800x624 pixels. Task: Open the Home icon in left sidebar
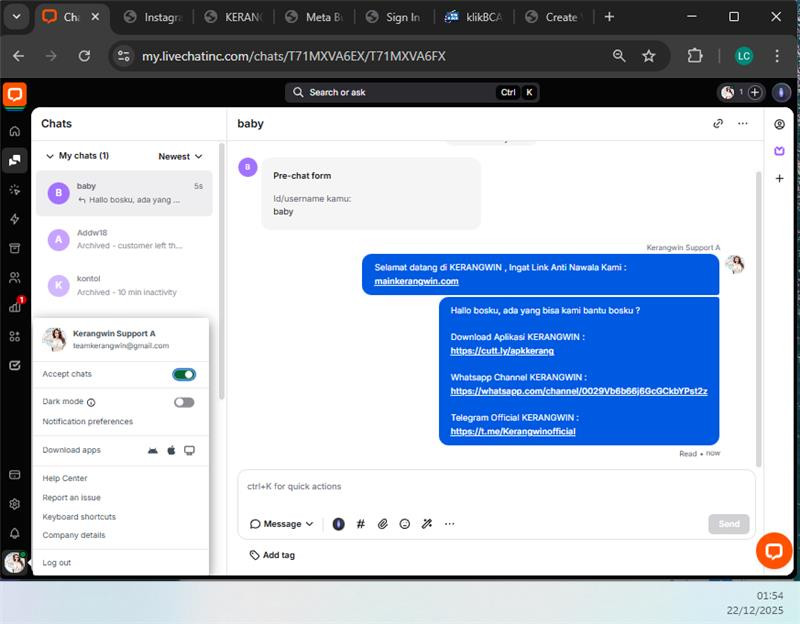(15, 131)
